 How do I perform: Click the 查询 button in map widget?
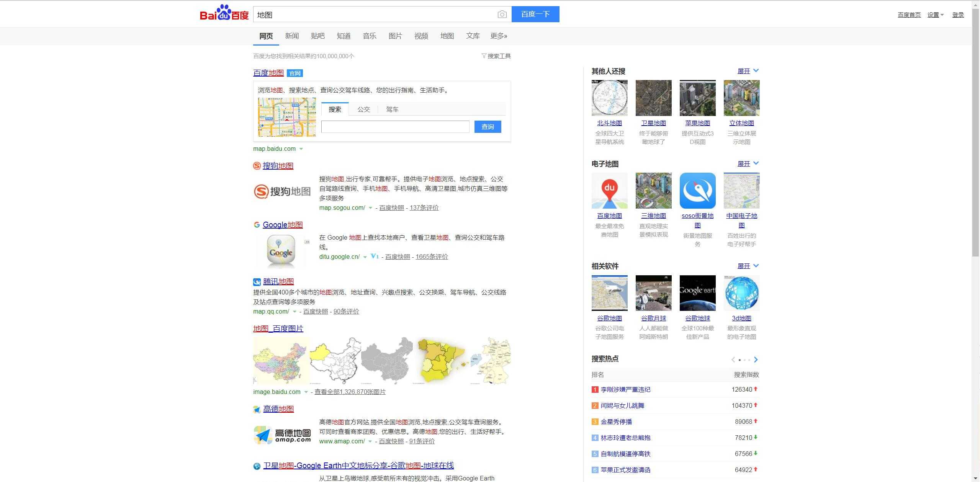click(487, 127)
